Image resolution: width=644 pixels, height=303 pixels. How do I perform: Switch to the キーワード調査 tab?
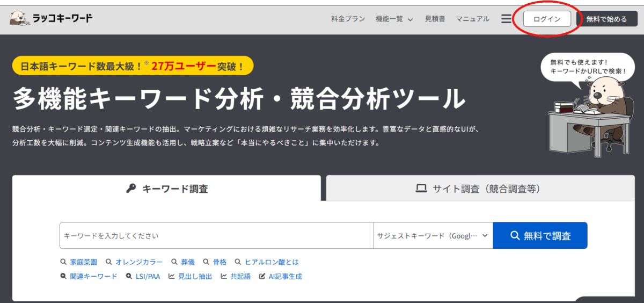[x=167, y=189]
